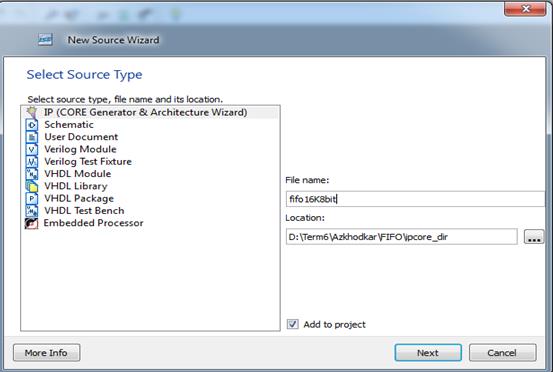Click the User Document icon
Viewport: 553px width, 372px height.
coord(32,137)
